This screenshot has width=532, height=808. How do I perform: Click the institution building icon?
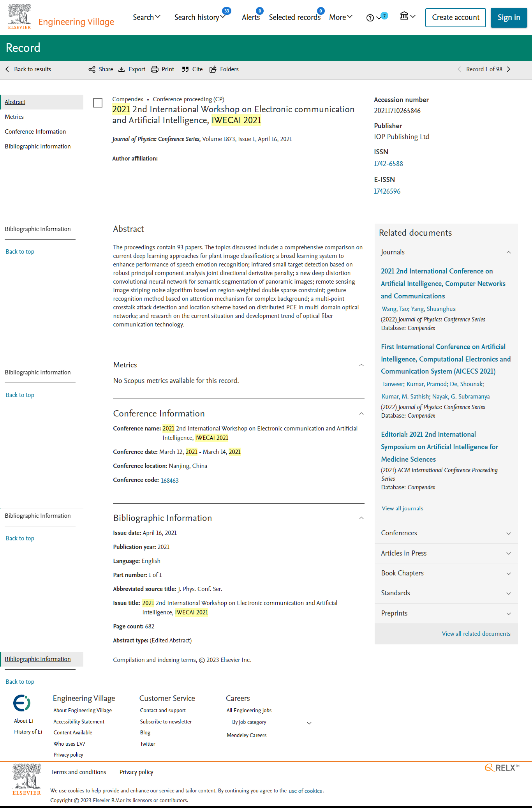coord(404,16)
